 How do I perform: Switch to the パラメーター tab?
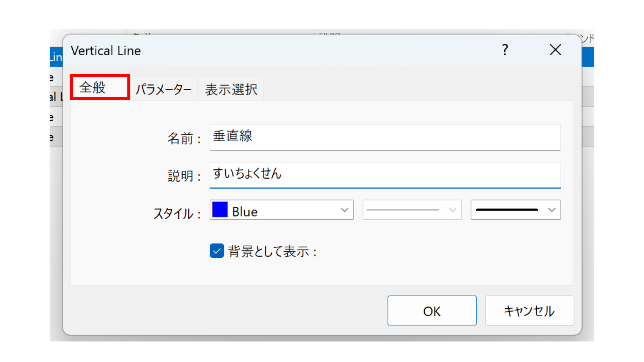pyautogui.click(x=164, y=88)
